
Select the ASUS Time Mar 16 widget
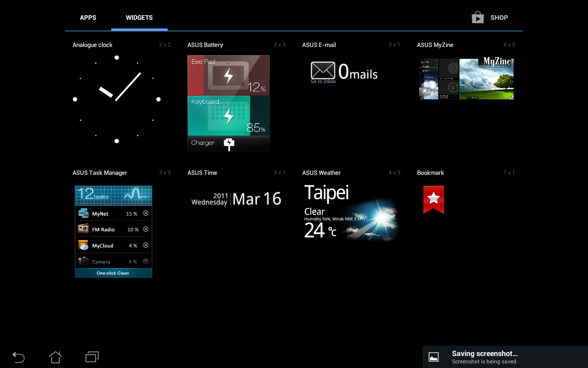click(x=236, y=199)
